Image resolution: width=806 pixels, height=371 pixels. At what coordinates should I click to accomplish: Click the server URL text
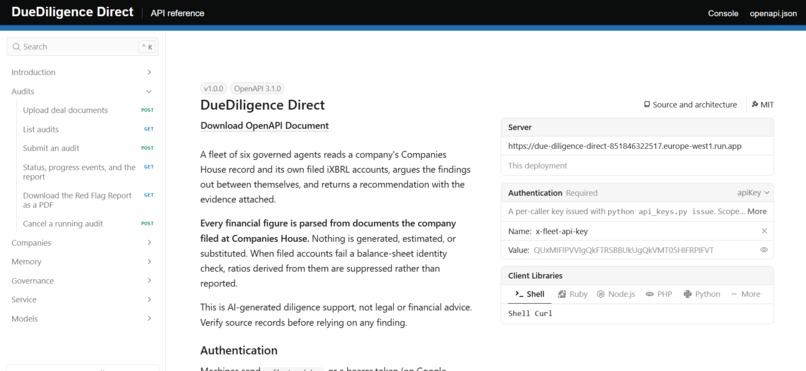click(625, 146)
